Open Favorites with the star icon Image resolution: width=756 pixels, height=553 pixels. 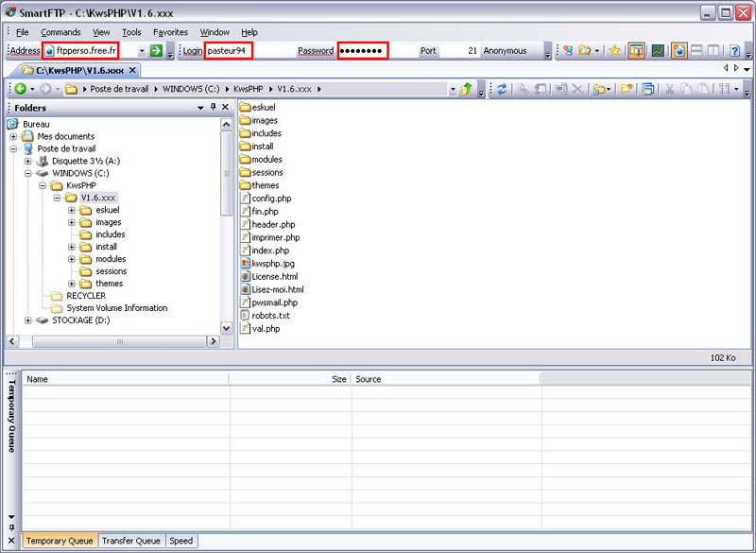click(x=614, y=50)
